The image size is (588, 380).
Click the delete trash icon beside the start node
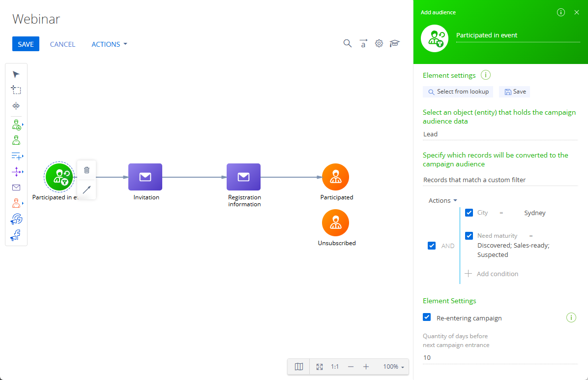point(87,170)
